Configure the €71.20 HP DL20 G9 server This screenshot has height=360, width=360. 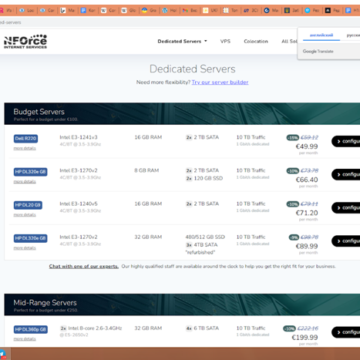tap(346, 208)
